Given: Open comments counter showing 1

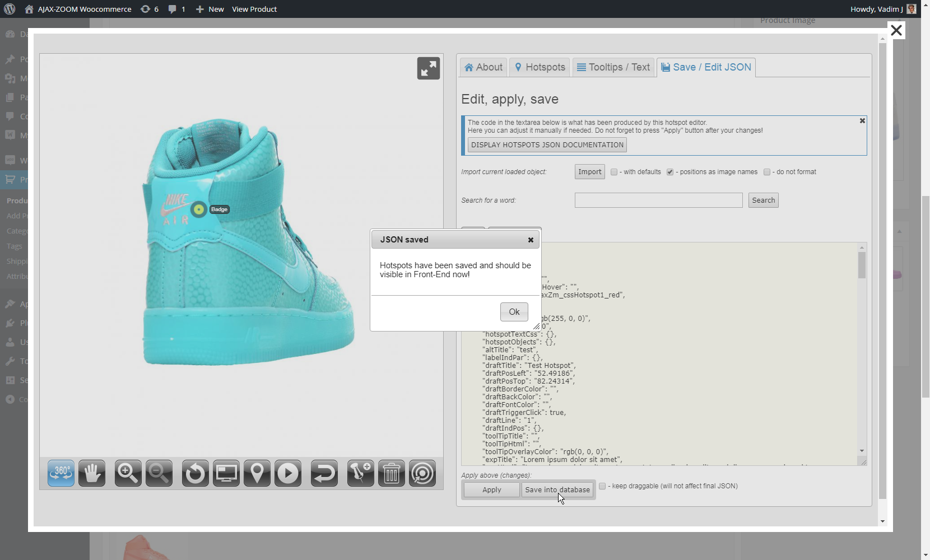Looking at the screenshot, I should (x=177, y=9).
